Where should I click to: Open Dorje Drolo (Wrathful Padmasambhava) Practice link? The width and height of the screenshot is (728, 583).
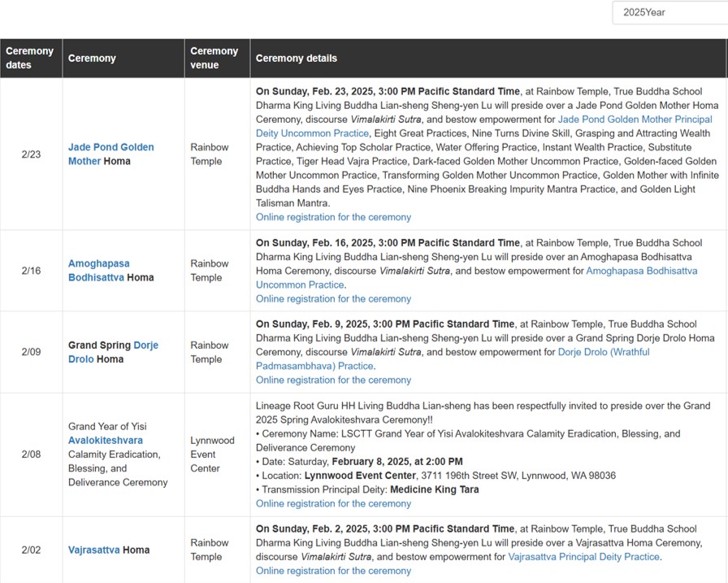click(x=453, y=359)
